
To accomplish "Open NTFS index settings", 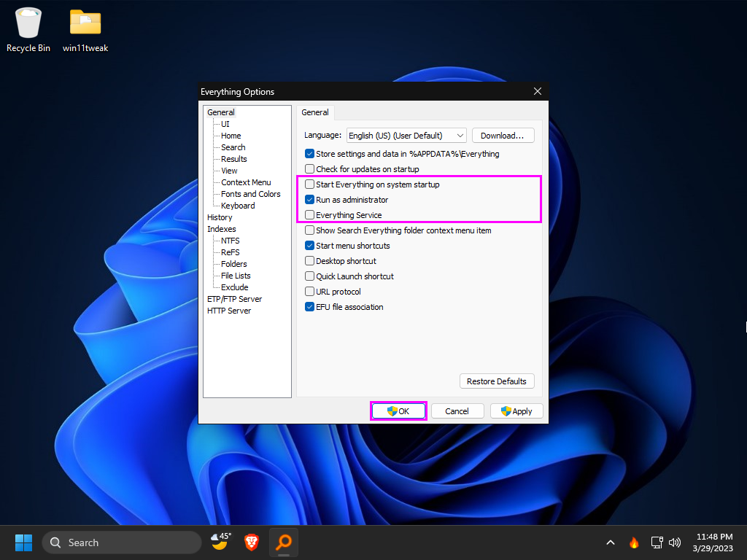I will [230, 241].
